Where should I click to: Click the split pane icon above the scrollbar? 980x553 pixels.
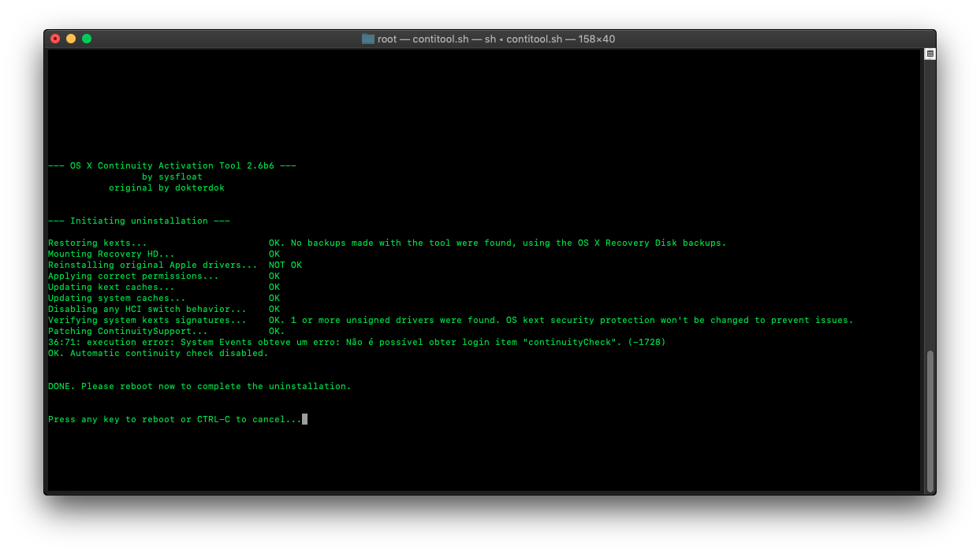(930, 54)
